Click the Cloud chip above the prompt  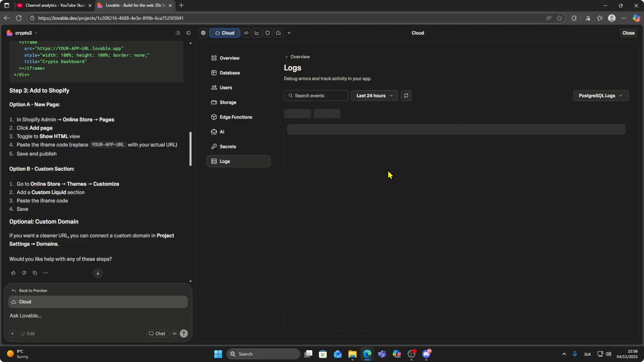point(98,302)
